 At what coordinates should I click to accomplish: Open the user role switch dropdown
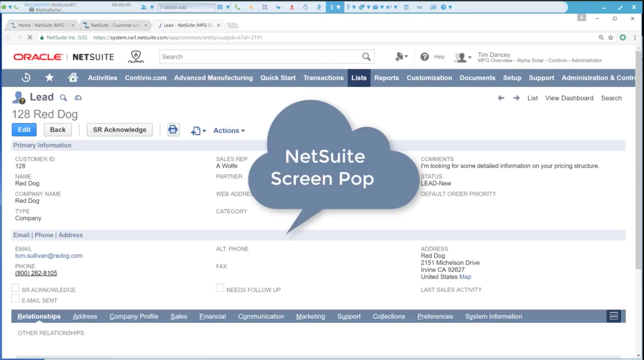(x=463, y=57)
